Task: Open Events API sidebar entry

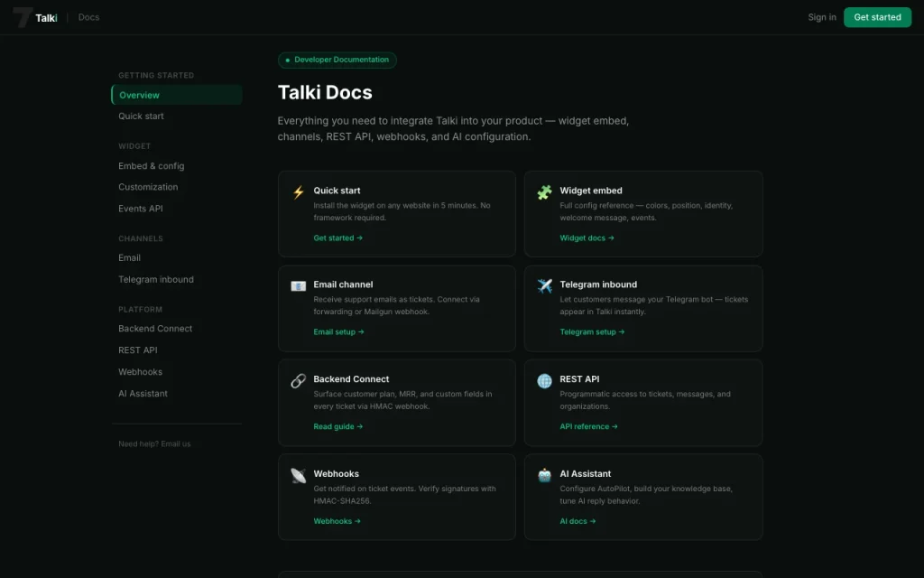Action: pos(140,209)
